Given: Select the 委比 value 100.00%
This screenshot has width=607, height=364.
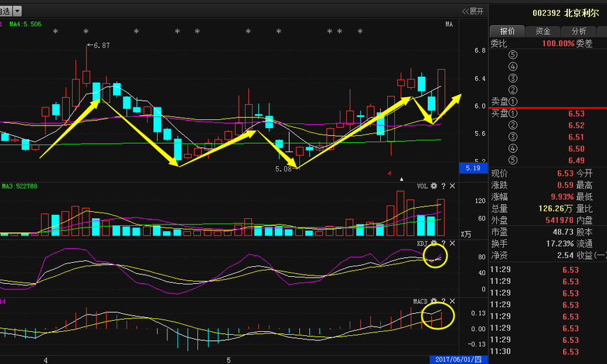Looking at the screenshot, I should tap(558, 43).
